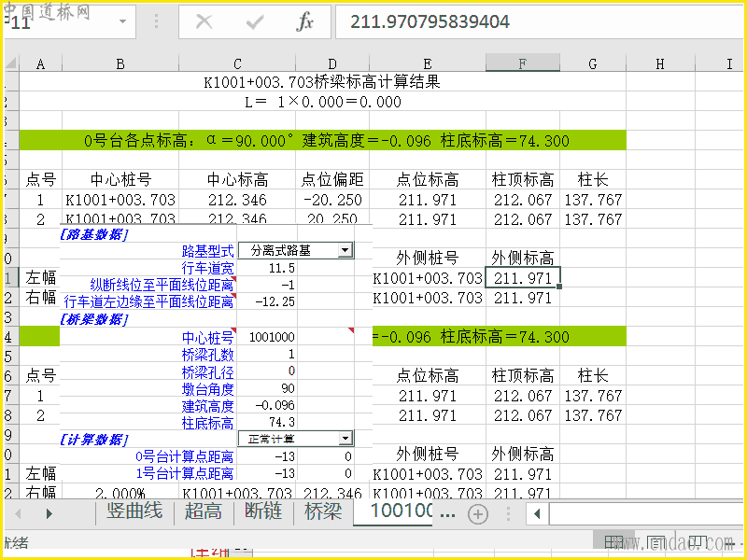Select column H header

[x=660, y=63]
